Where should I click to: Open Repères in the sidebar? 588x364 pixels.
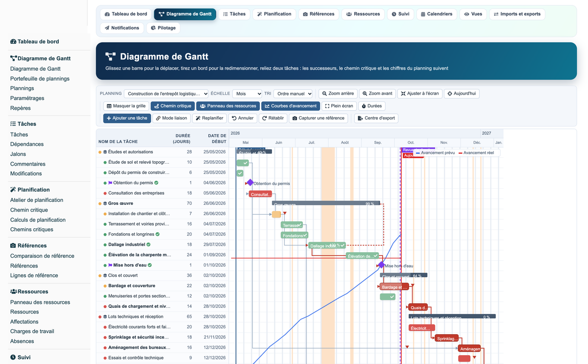(x=21, y=108)
